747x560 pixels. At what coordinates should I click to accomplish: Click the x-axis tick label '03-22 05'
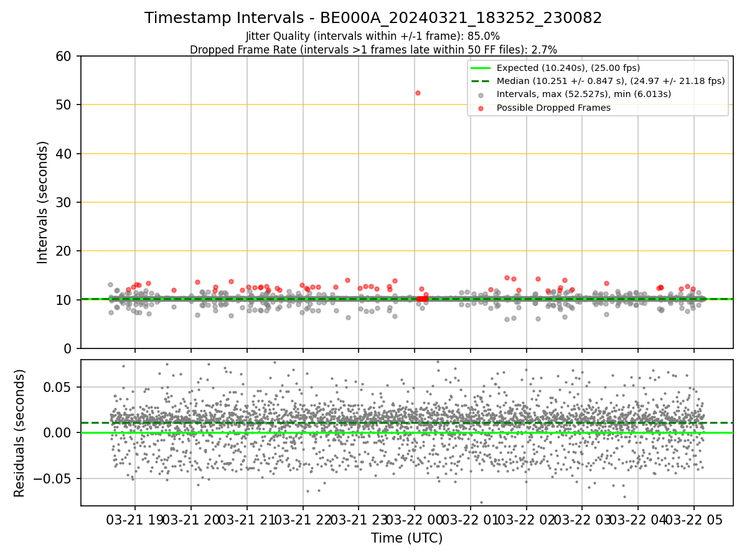(x=694, y=520)
